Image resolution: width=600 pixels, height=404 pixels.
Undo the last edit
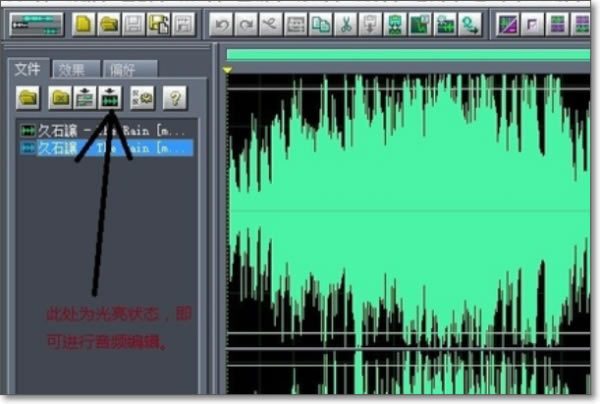222,22
